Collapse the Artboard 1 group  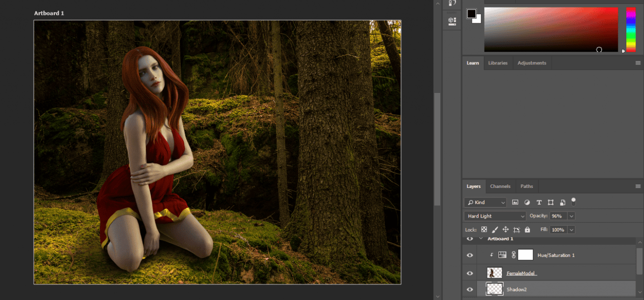tap(480, 239)
